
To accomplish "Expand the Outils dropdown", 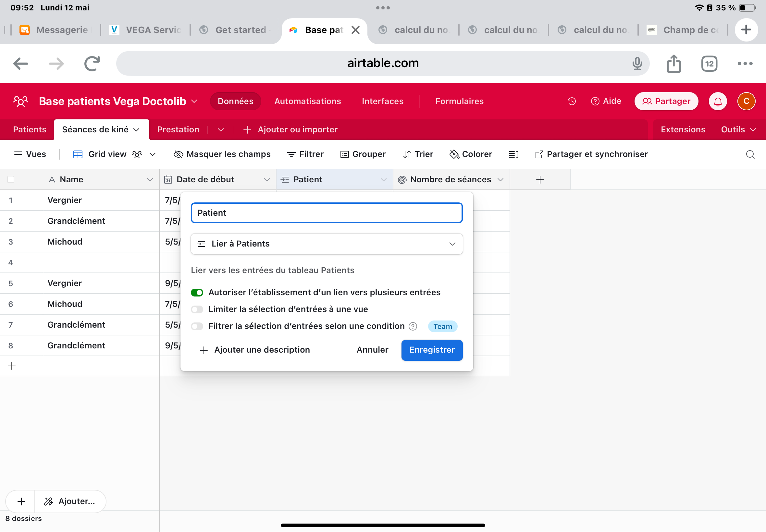I will (x=738, y=129).
